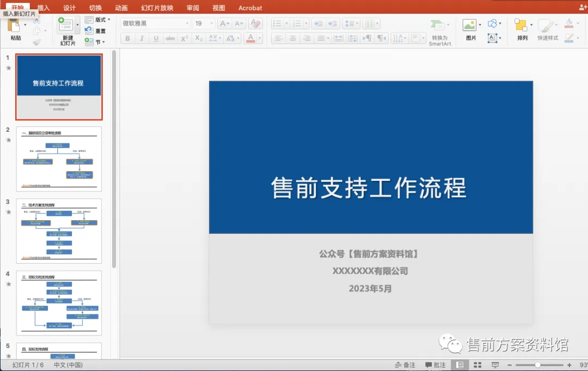The width and height of the screenshot is (588, 371).
Task: Toggle subscript formatting
Action: click(x=199, y=38)
